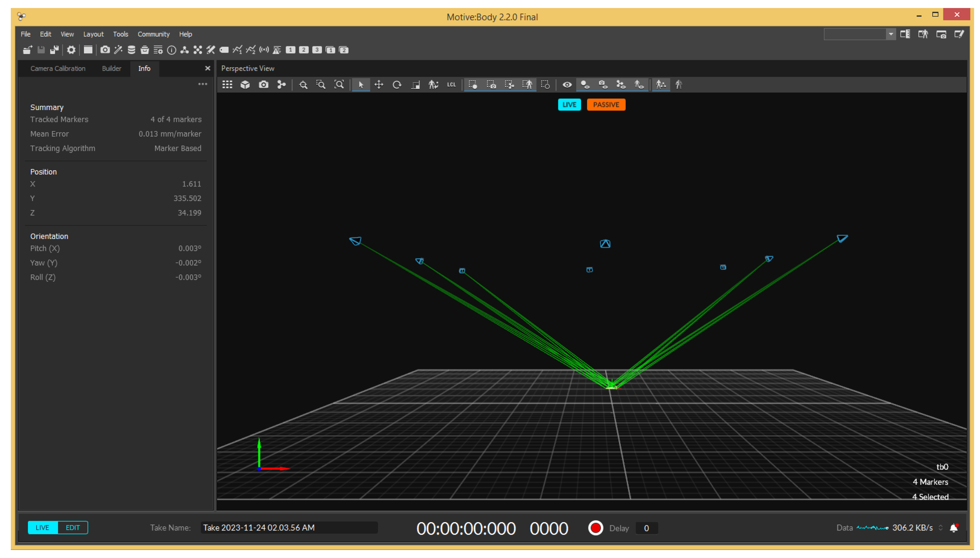Open the grid options icon in viewport
Viewport: 980px width, 558px height.
227,85
